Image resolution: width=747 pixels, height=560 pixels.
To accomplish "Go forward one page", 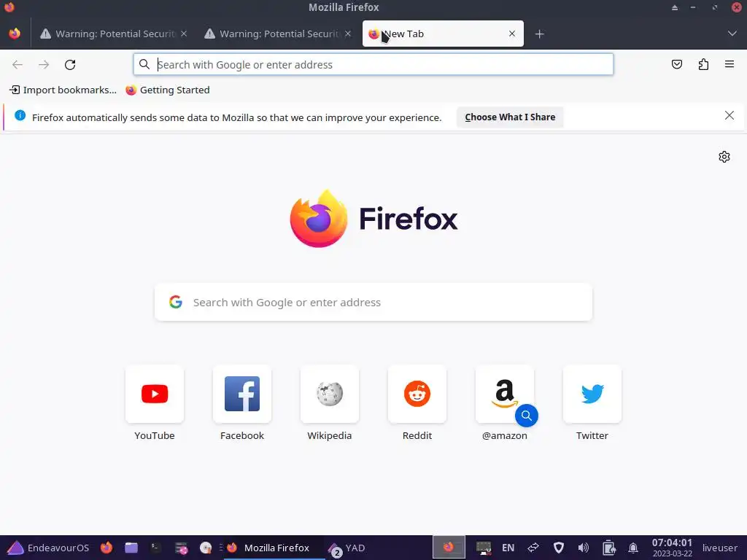I will [44, 65].
